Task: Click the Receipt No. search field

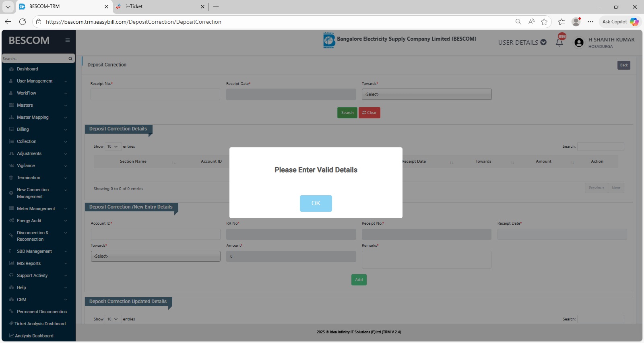Action: [x=155, y=95]
